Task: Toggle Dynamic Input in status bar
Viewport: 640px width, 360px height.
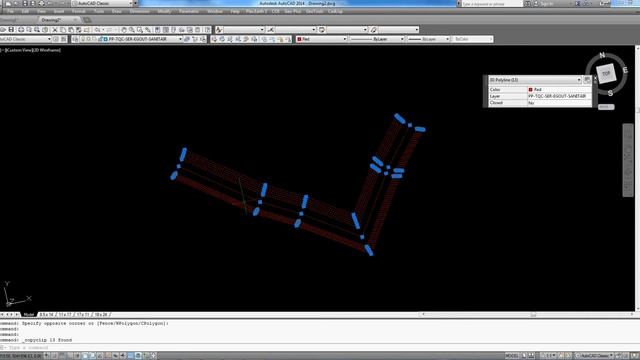Action: coord(115,356)
